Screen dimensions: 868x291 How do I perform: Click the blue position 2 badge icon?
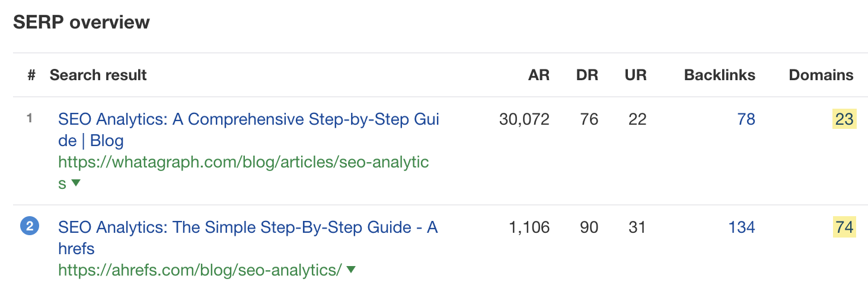[30, 226]
